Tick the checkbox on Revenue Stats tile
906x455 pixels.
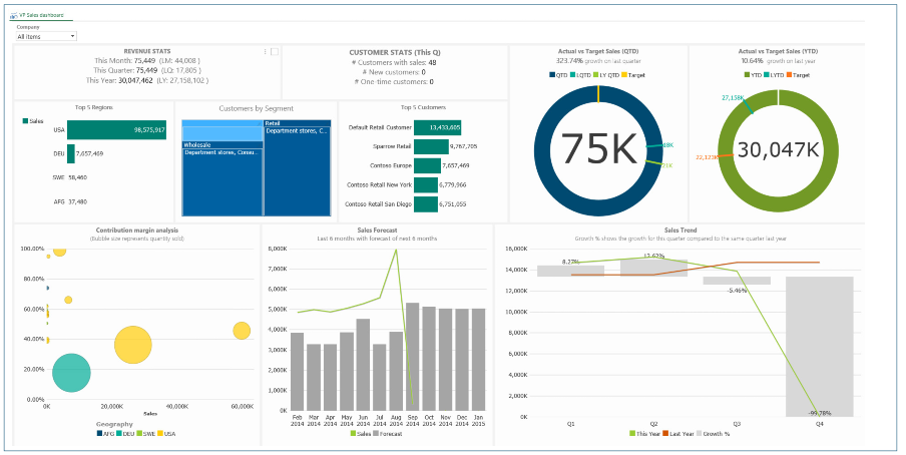click(x=274, y=52)
